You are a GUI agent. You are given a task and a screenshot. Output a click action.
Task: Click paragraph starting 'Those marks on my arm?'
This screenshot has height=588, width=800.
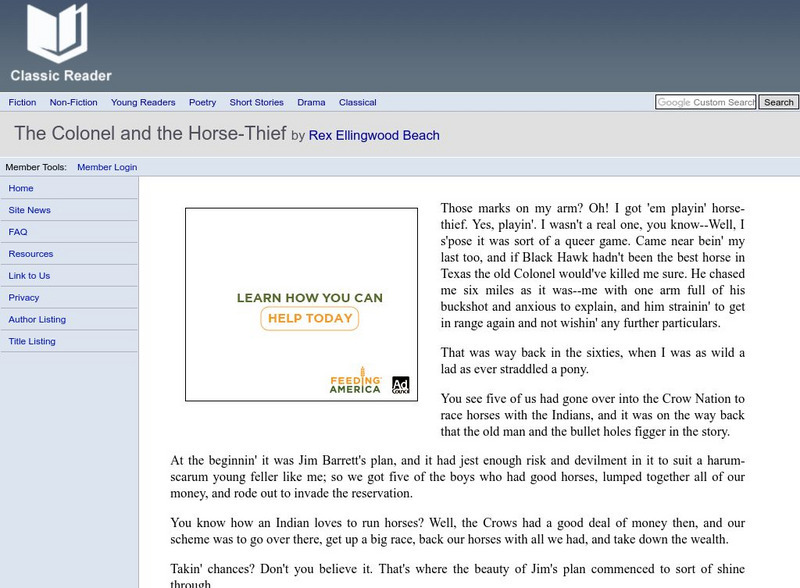click(x=592, y=265)
